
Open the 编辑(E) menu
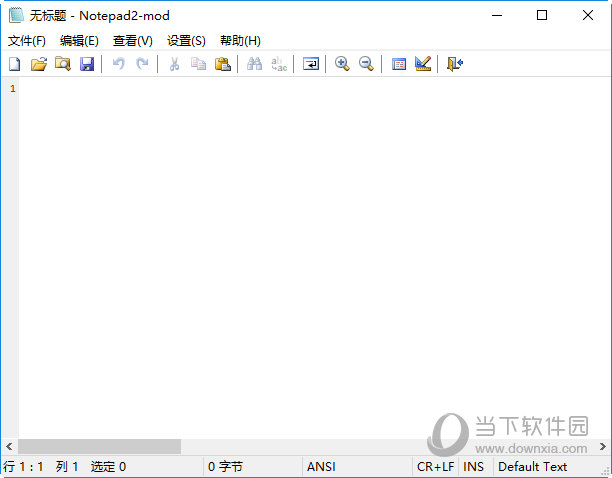tap(79, 41)
